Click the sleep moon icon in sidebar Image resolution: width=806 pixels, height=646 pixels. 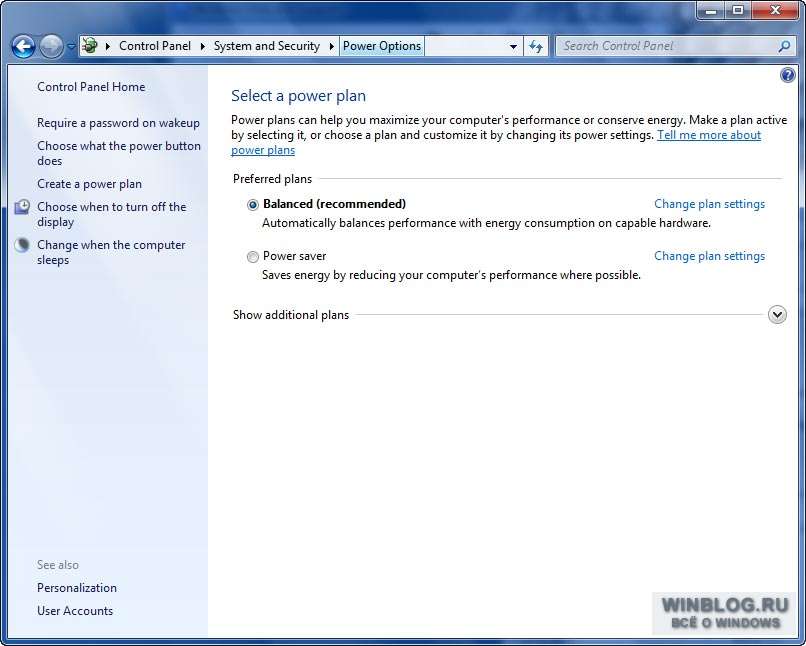(22, 245)
